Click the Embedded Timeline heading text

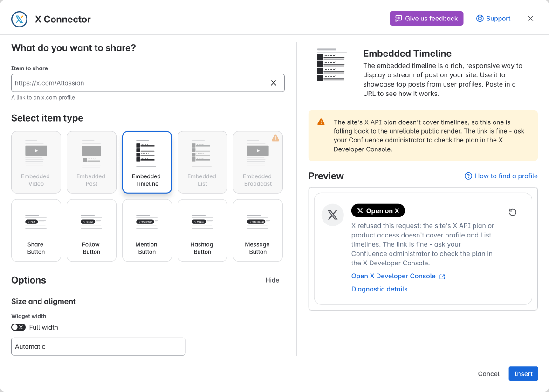tap(407, 54)
